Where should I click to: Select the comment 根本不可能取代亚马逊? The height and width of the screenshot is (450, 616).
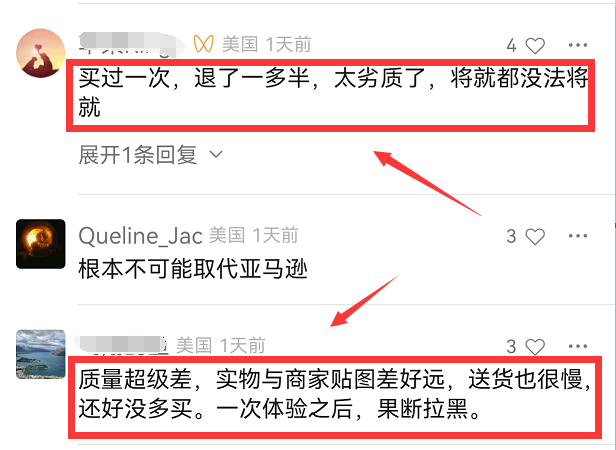pos(192,270)
